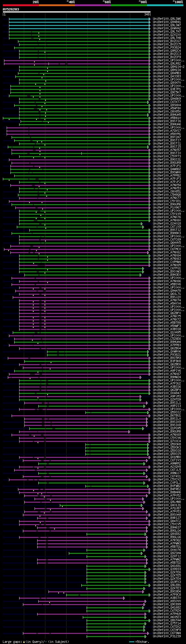Click the red 20% identity legend segment
The image size is (186, 644).
(x=21, y=5)
